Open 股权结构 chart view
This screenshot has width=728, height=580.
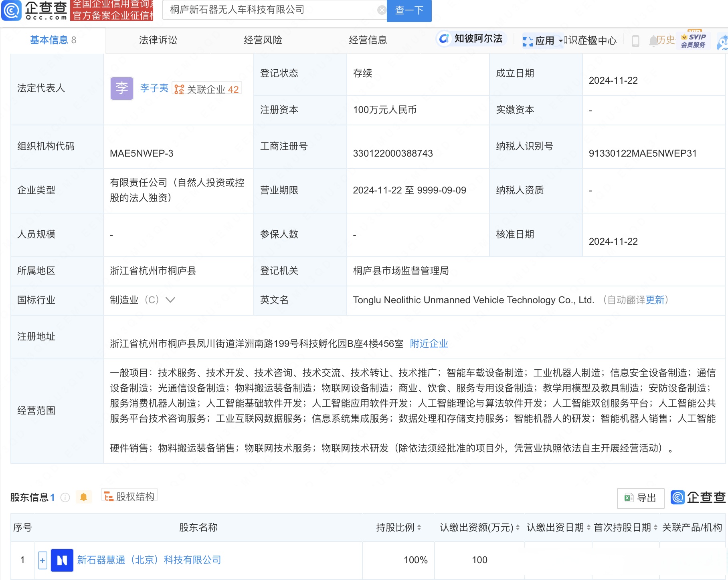point(130,495)
